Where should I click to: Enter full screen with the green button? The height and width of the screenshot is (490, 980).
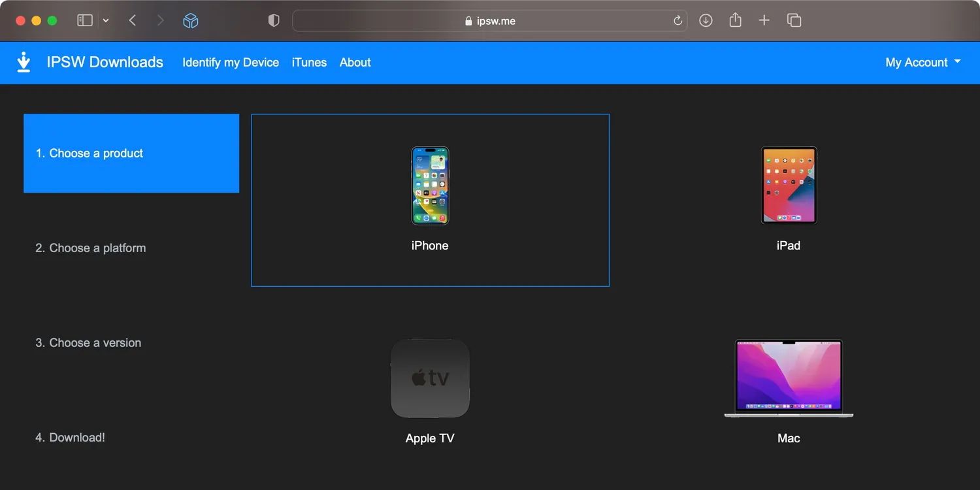pyautogui.click(x=52, y=21)
